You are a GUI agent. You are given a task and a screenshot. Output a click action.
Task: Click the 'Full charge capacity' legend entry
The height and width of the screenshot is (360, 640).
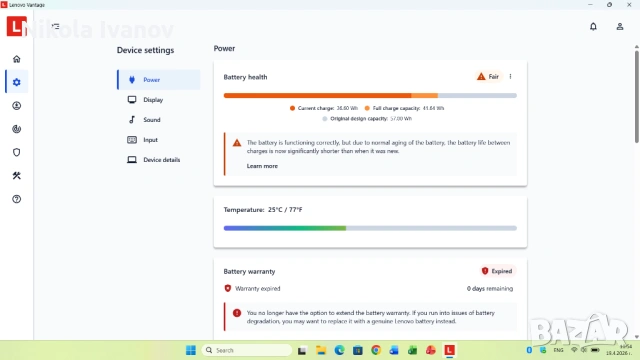click(404, 108)
